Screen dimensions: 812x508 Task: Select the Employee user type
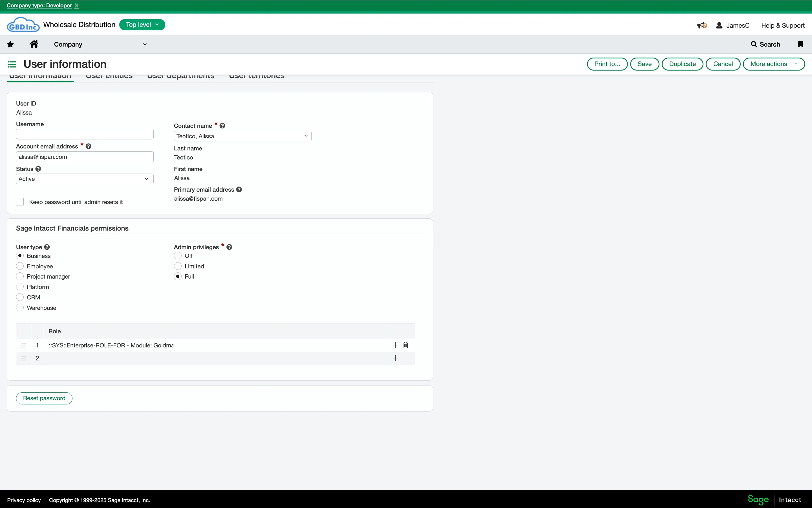(20, 266)
